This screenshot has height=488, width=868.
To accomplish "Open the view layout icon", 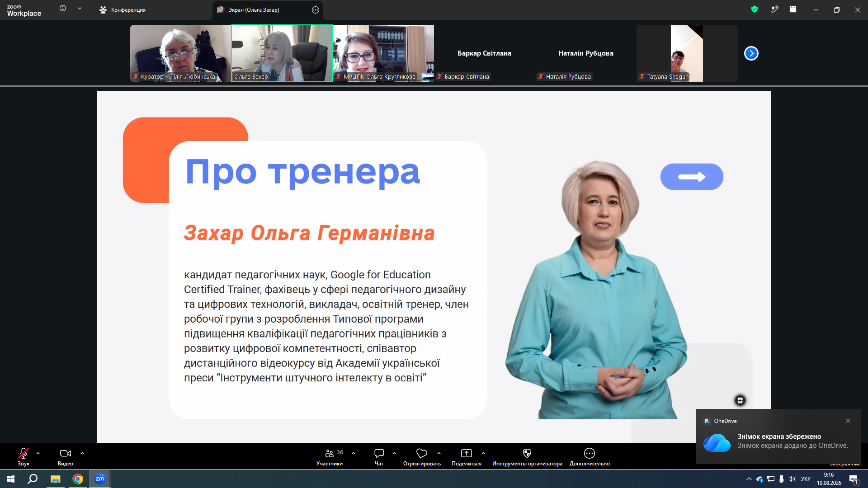I will [793, 9].
